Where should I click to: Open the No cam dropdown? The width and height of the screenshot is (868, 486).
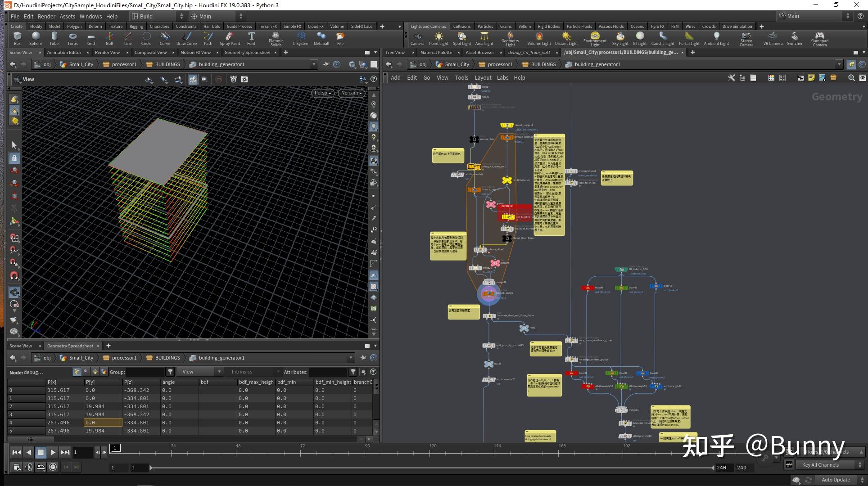click(351, 93)
